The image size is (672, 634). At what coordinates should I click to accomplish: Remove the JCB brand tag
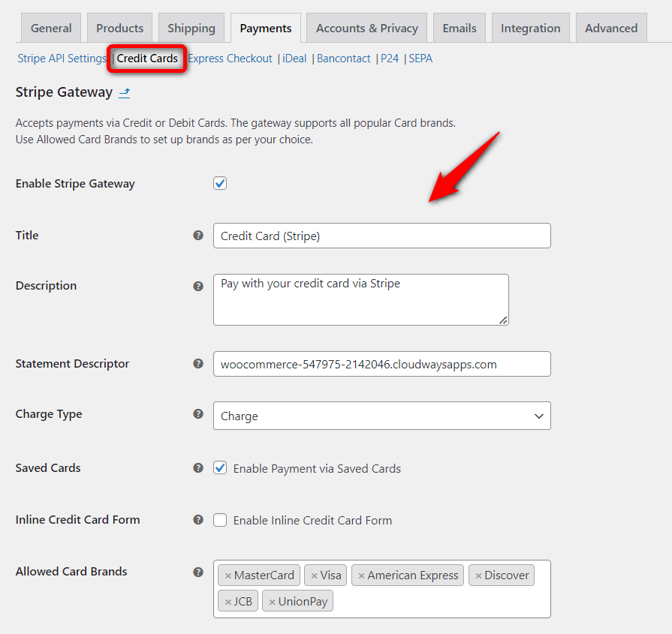tap(228, 602)
